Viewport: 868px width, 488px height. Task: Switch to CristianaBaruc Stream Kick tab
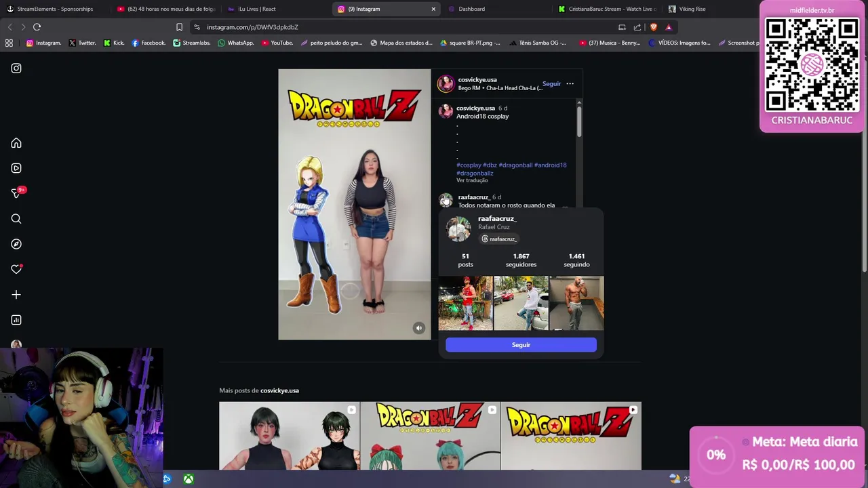607,9
